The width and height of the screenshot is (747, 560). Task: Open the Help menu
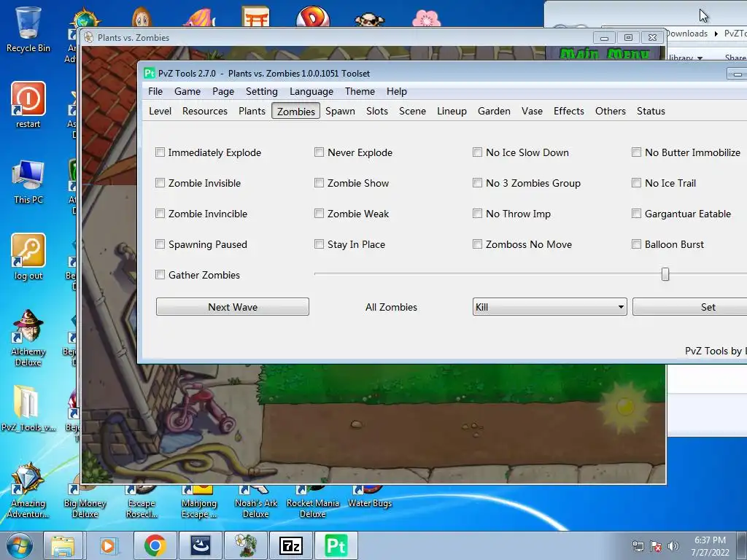(x=396, y=91)
